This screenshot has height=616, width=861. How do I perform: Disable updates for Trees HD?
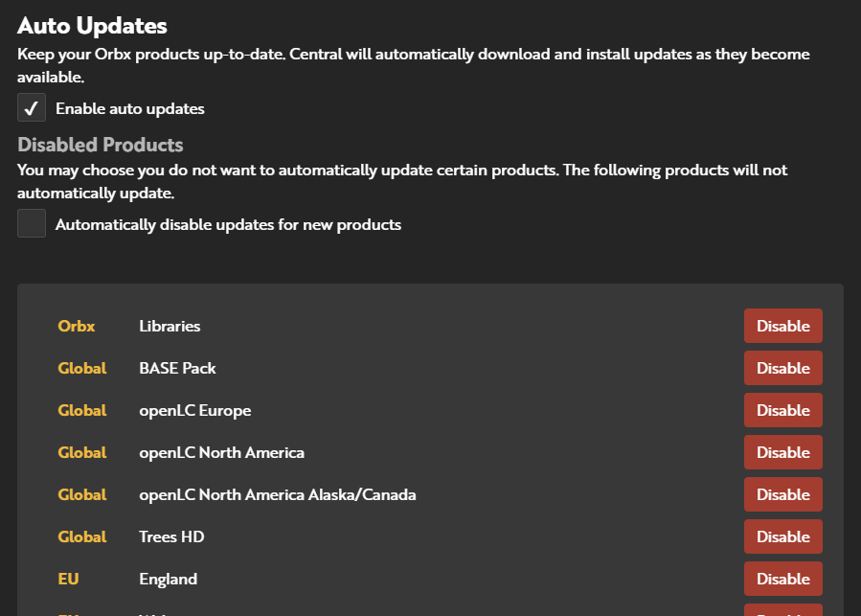pos(782,536)
